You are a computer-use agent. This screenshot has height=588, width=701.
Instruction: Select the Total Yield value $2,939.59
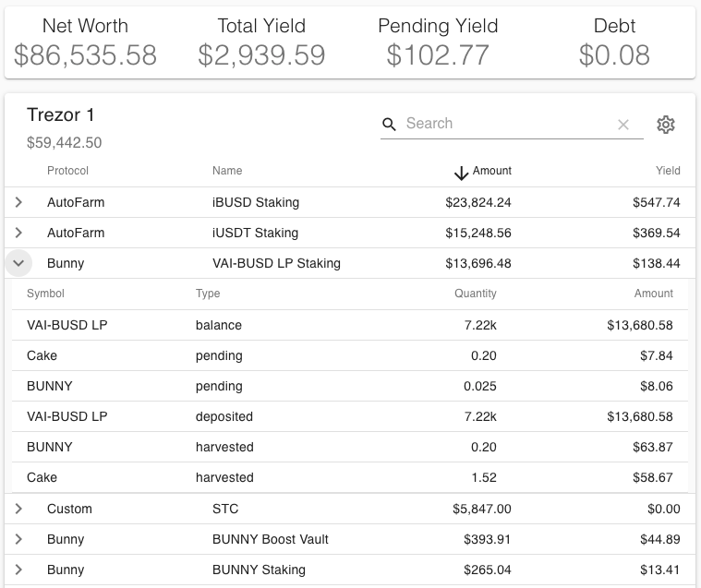(x=261, y=55)
